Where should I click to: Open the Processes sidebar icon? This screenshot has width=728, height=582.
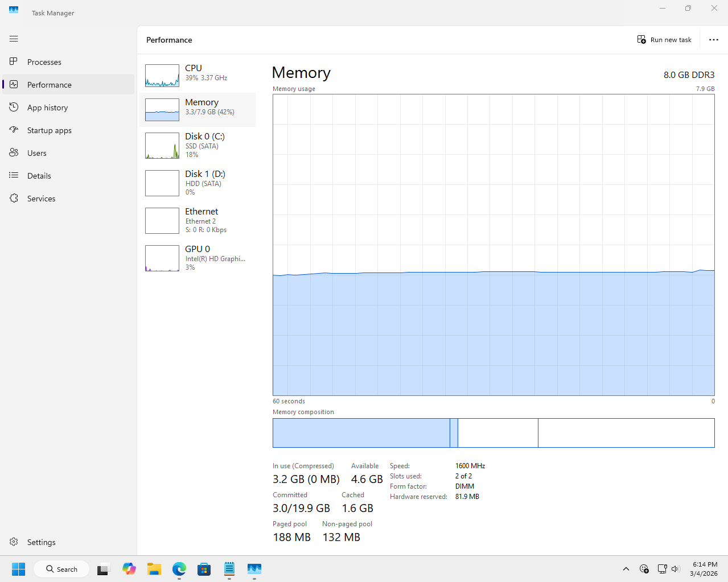(x=14, y=61)
